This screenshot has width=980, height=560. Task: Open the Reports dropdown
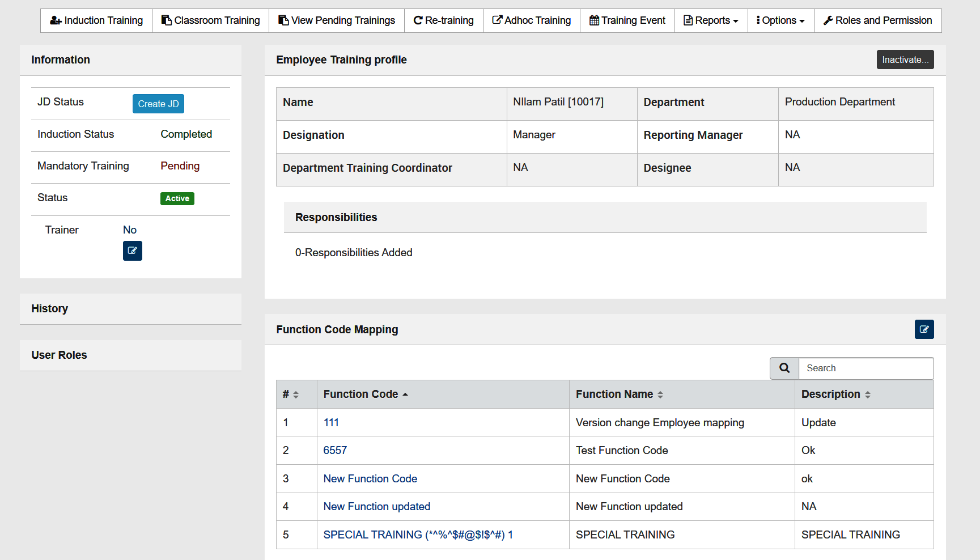710,20
